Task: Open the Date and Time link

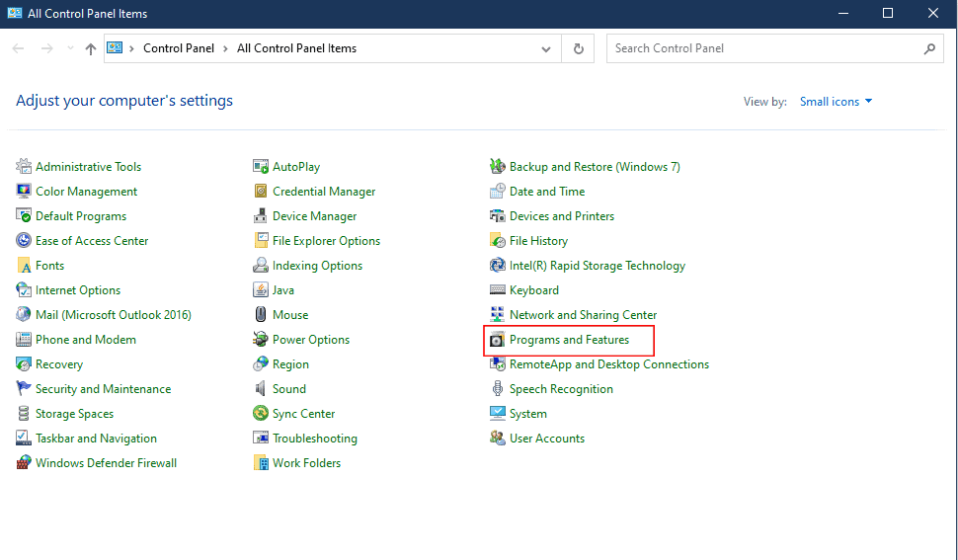Action: click(x=547, y=192)
